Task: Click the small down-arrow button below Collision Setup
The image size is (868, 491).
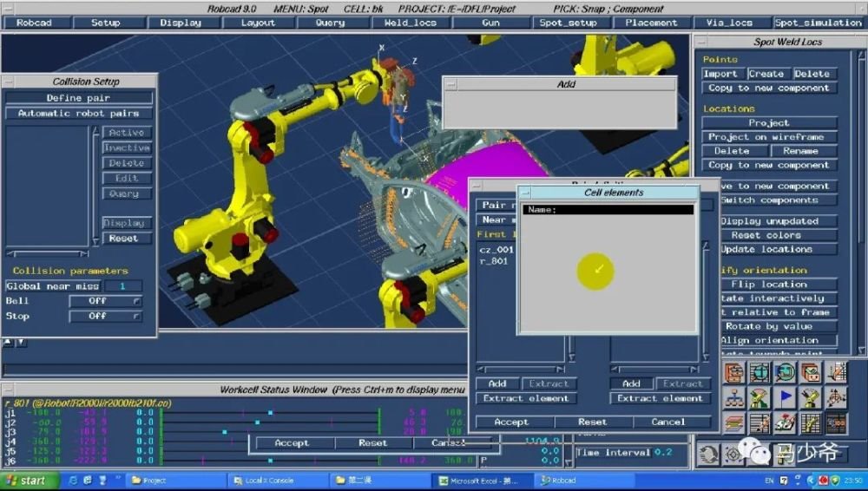Action: [21, 342]
